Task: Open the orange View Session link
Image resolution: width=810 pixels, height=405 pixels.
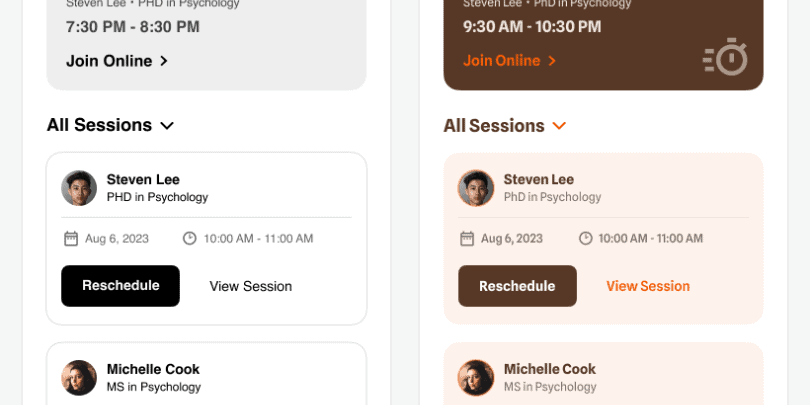Action: 648,286
